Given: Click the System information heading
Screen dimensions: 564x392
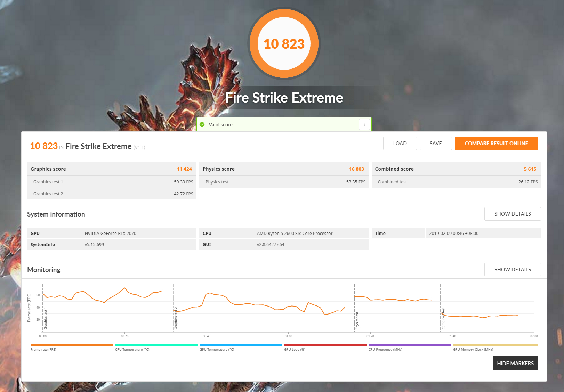Looking at the screenshot, I should [x=56, y=214].
